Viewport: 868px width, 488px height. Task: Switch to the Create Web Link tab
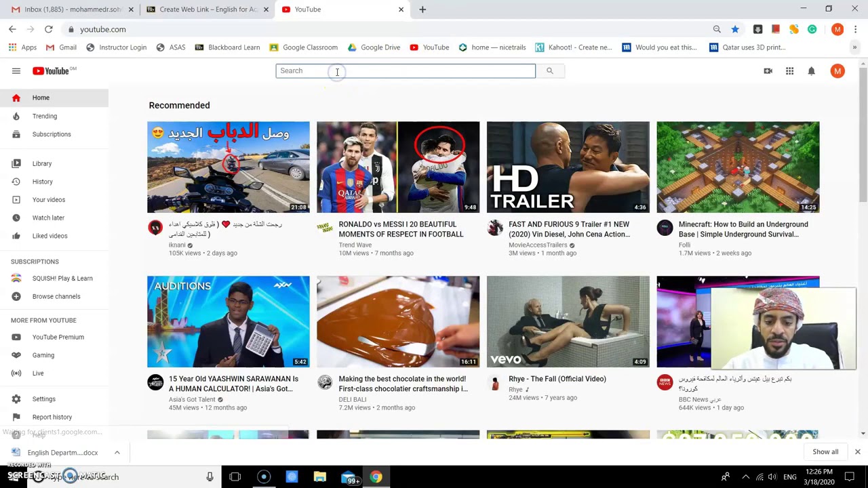click(208, 9)
